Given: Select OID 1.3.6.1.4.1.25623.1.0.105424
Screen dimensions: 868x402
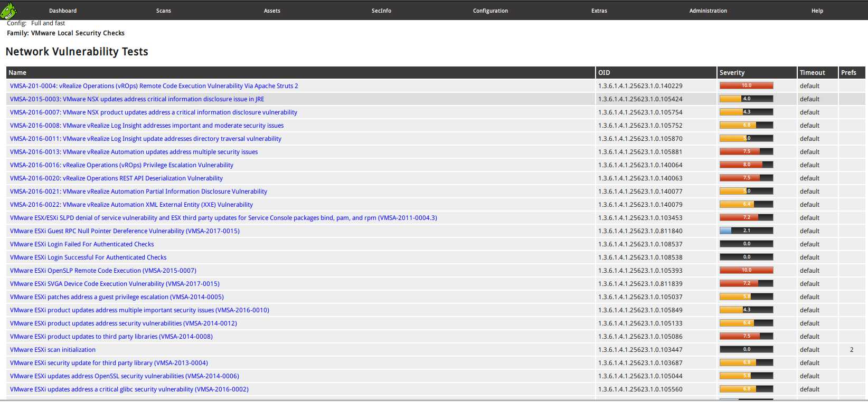Looking at the screenshot, I should 640,99.
